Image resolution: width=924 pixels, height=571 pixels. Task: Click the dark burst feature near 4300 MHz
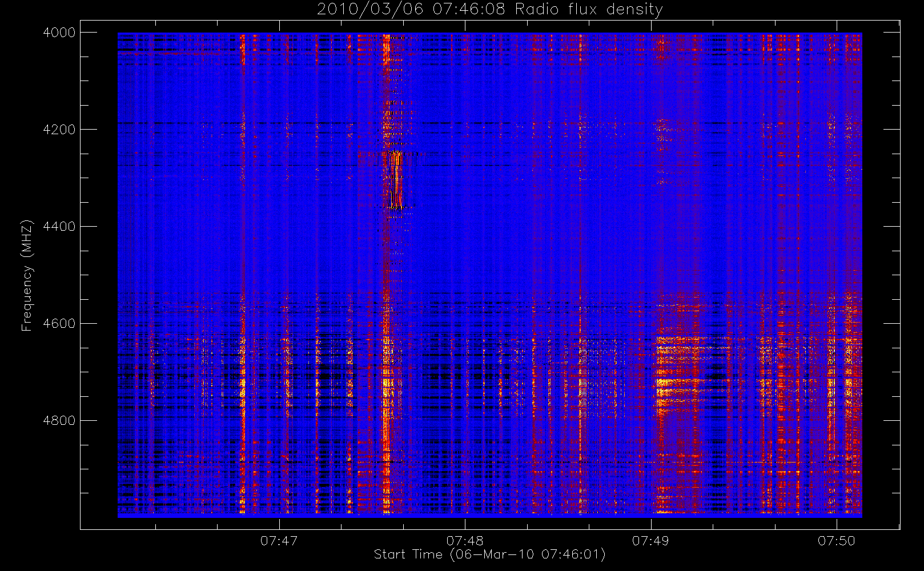394,180
